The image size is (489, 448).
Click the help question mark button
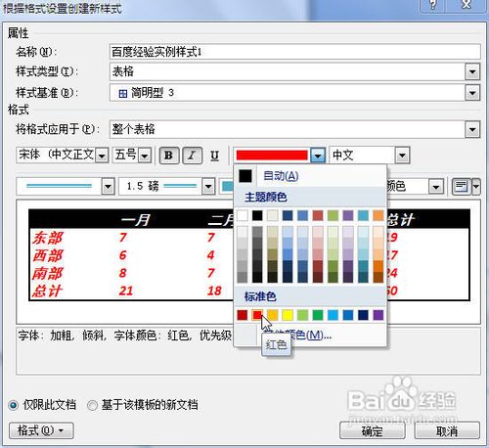pyautogui.click(x=432, y=5)
